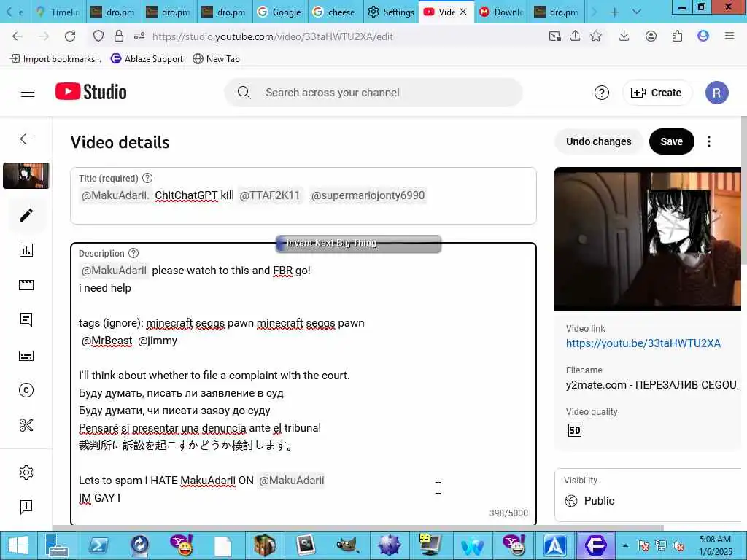Click the sidebar video thumbnail
The image size is (747, 560).
[x=26, y=176]
